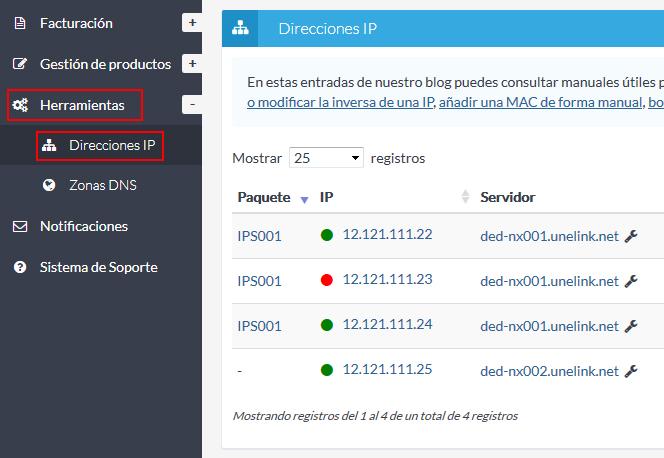Open ded-nx001.unelink.net link for 12.121.111.23
The height and width of the screenshot is (458, 664).
(549, 281)
